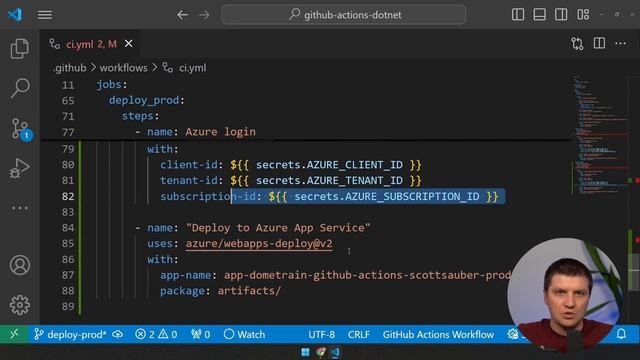Open the colorful taskbar app icon
Screen dimensions: 640x360
click(x=321, y=352)
